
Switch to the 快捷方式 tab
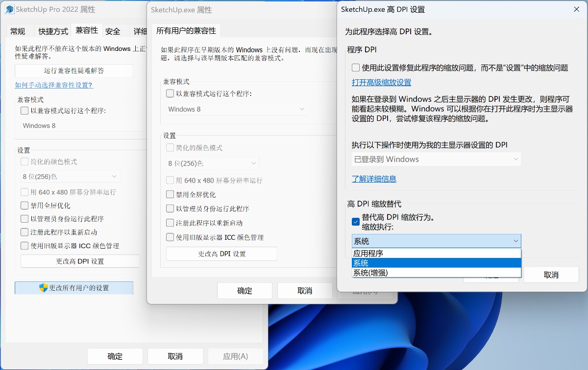53,31
